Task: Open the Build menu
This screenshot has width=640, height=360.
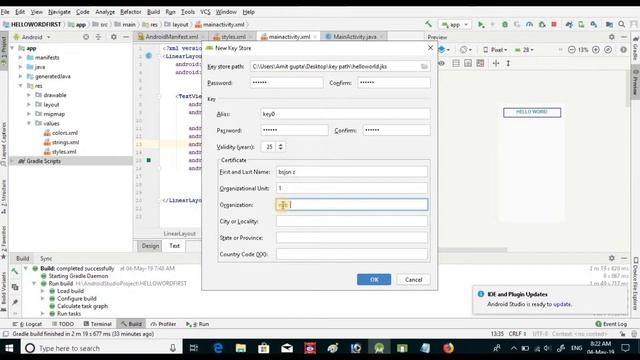Action: pos(153,12)
